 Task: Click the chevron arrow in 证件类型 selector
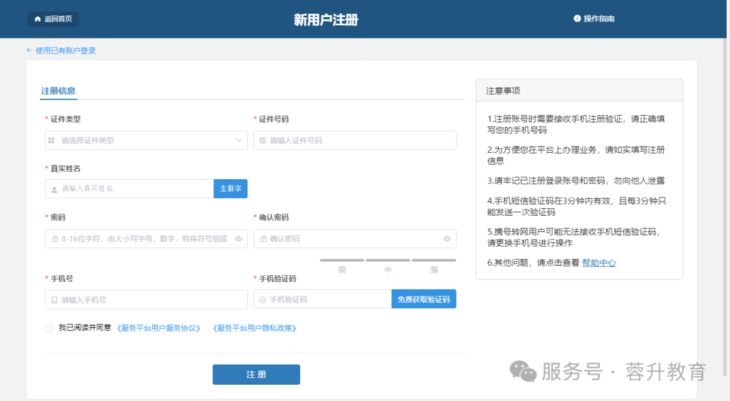click(x=238, y=141)
